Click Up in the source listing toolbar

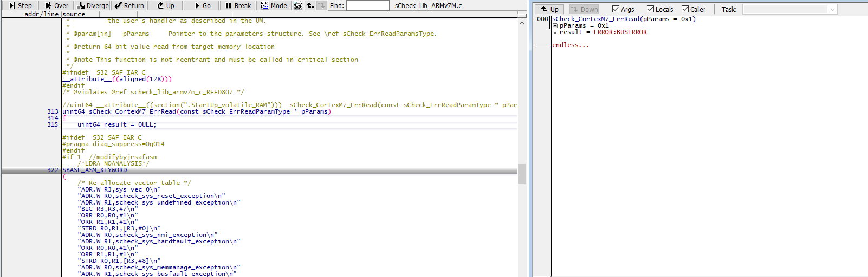click(x=165, y=5)
